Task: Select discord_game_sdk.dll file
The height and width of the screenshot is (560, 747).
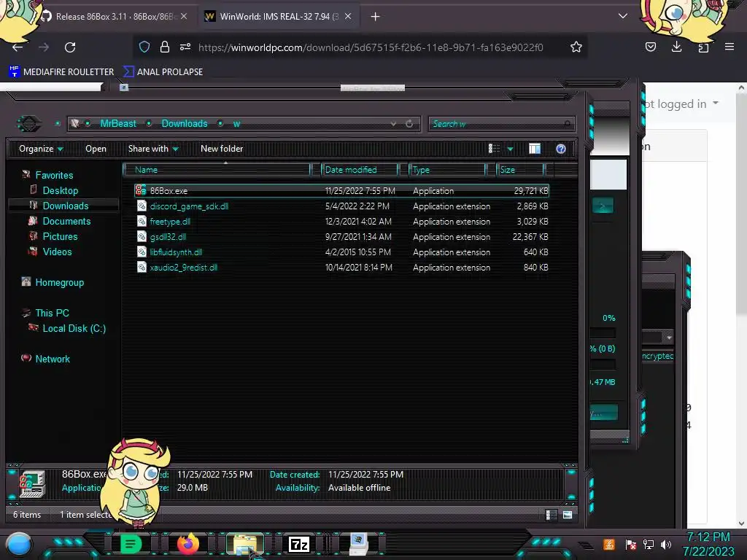Action: (x=341, y=206)
